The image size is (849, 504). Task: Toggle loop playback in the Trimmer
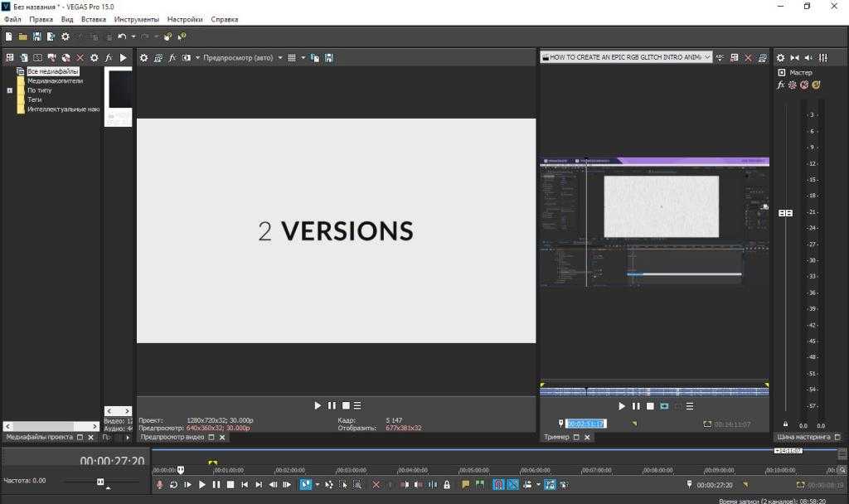[664, 406]
